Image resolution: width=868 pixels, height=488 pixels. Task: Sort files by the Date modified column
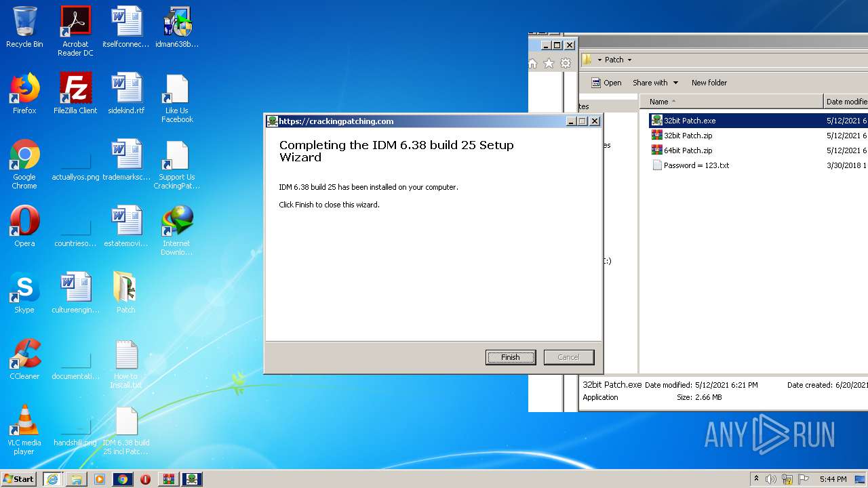pyautogui.click(x=846, y=102)
